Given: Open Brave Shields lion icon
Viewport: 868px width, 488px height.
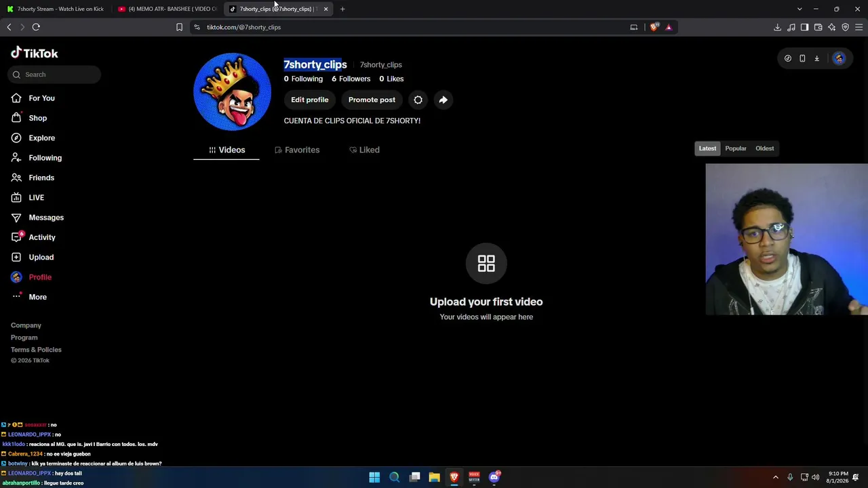Looking at the screenshot, I should point(654,27).
